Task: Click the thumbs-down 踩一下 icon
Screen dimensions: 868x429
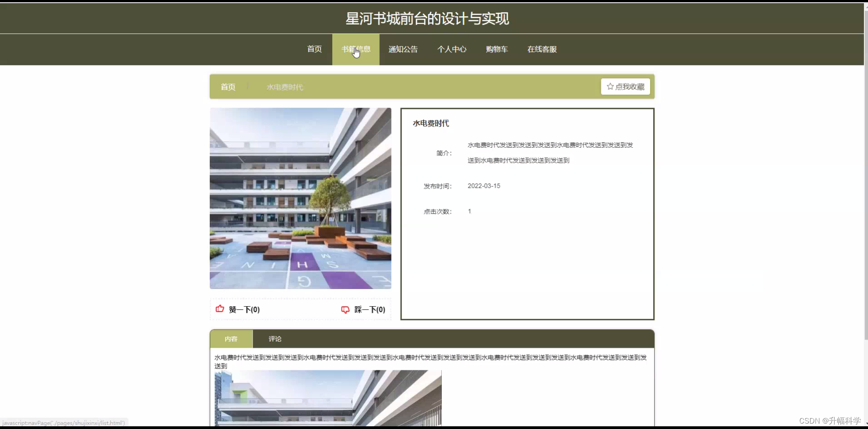Action: [345, 310]
